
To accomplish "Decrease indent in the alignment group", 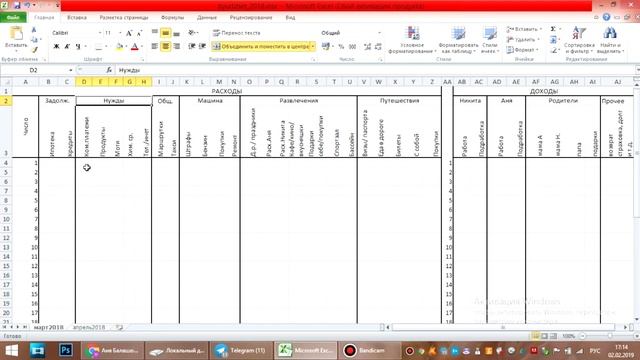I will [x=191, y=47].
